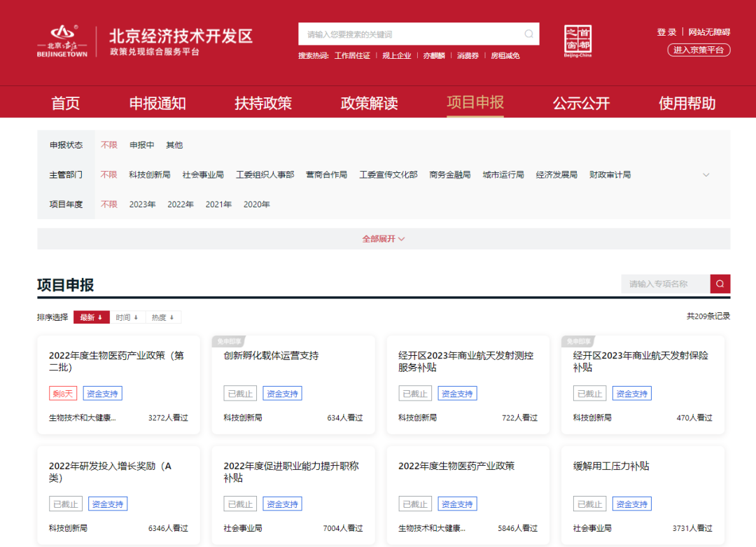The height and width of the screenshot is (547, 756).
Task: Open the 公示公开 navigation tab
Action: (581, 104)
